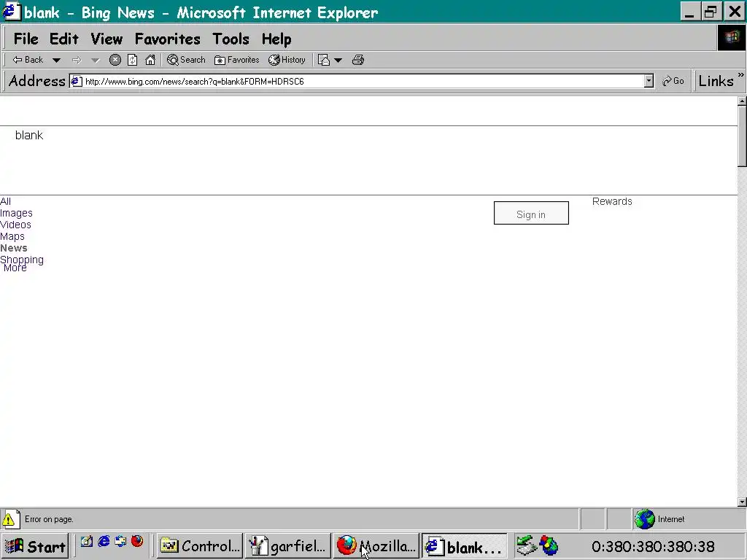Select the Shopping category link
747x560 pixels.
point(21,260)
